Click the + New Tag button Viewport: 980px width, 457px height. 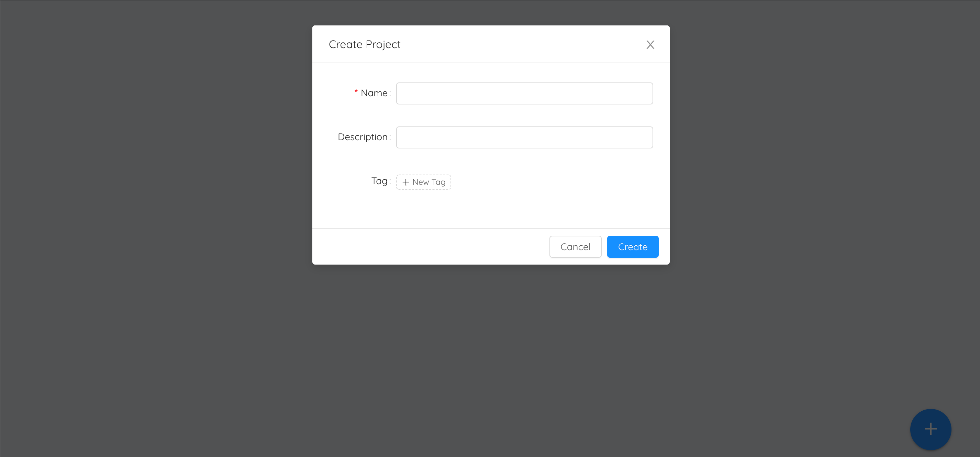(424, 182)
